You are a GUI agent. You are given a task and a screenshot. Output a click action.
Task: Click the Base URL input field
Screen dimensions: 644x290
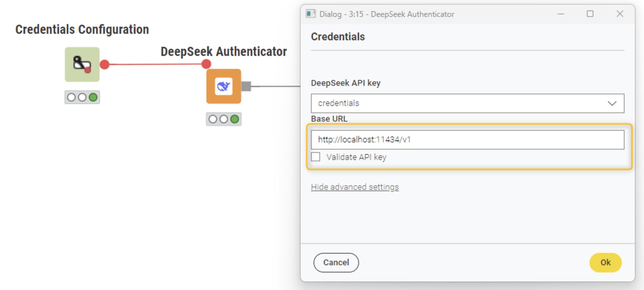tap(467, 140)
